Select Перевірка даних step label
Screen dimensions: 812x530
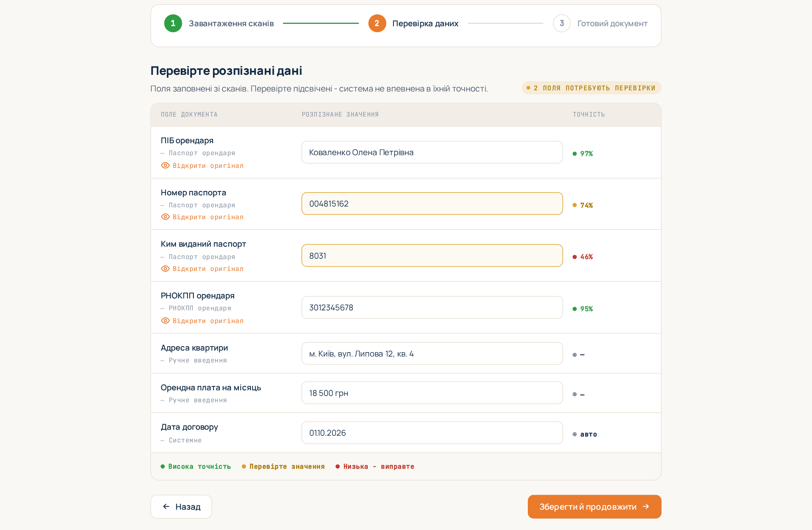tap(425, 23)
